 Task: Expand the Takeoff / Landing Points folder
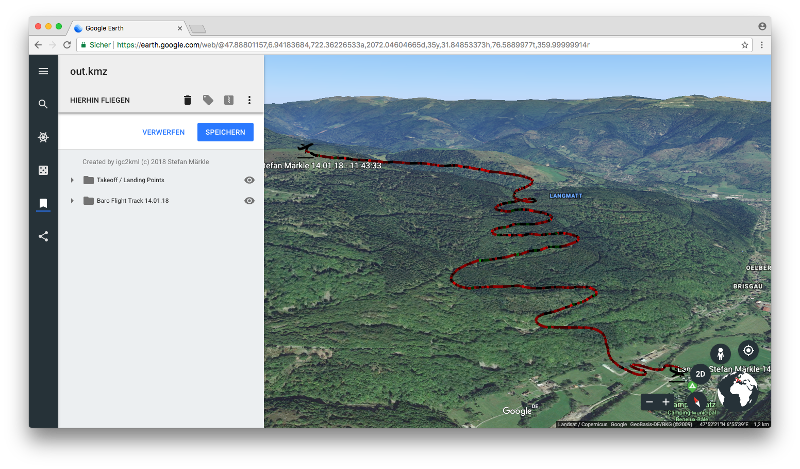click(72, 180)
